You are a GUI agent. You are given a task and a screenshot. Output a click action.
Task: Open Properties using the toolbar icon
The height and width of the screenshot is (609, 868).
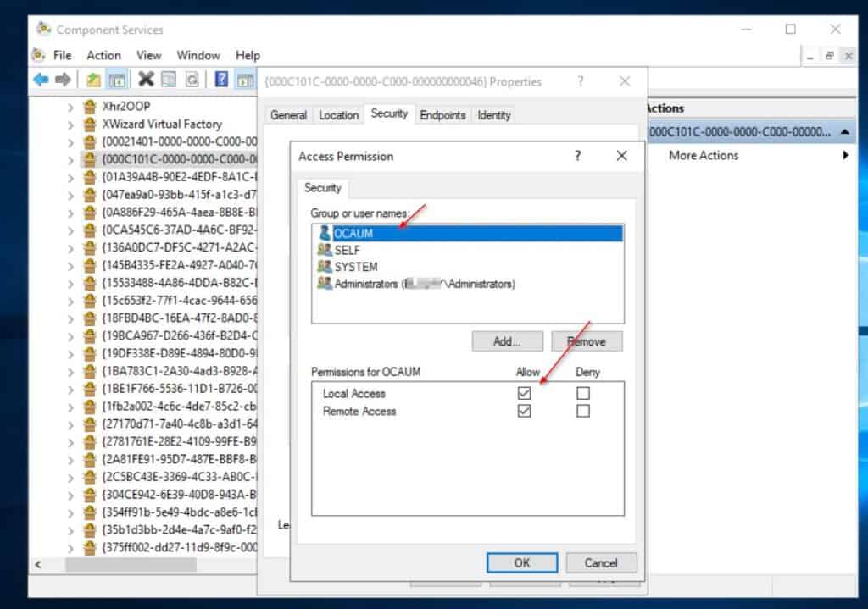pyautogui.click(x=169, y=80)
